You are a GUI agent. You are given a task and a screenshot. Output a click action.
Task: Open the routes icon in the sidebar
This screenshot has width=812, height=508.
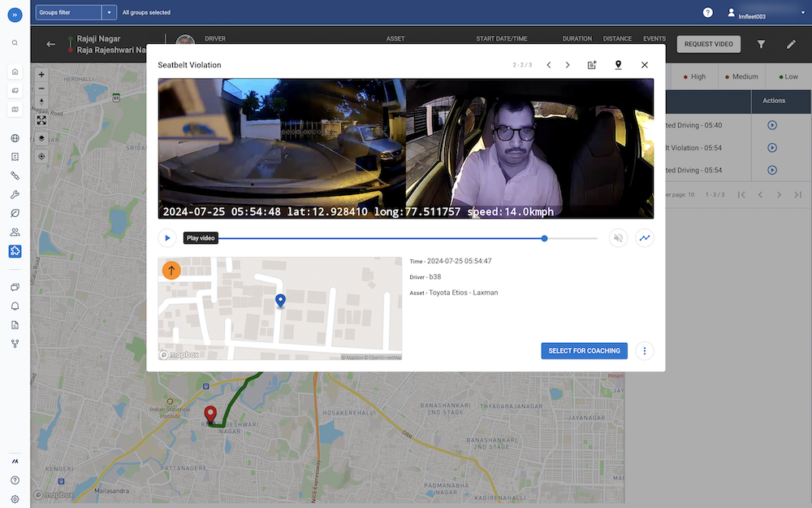(x=15, y=176)
